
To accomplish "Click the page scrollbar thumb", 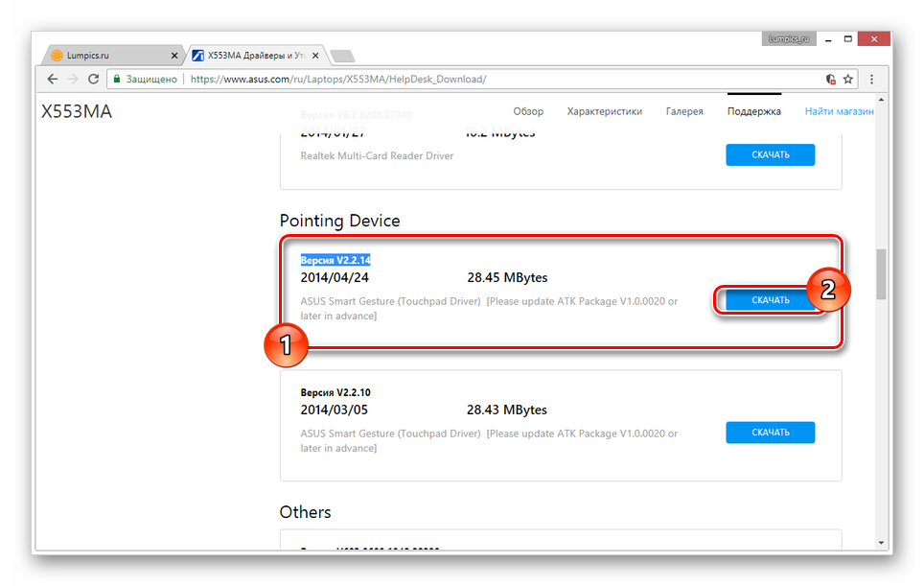I will (881, 274).
